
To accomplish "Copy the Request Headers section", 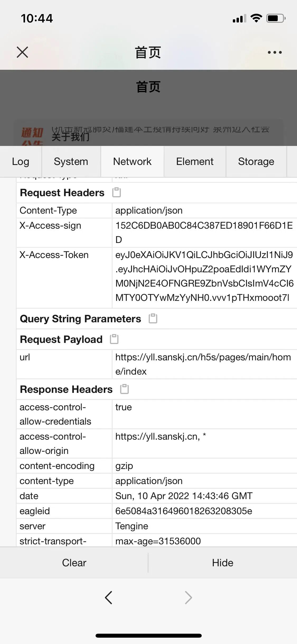I will pyautogui.click(x=116, y=192).
